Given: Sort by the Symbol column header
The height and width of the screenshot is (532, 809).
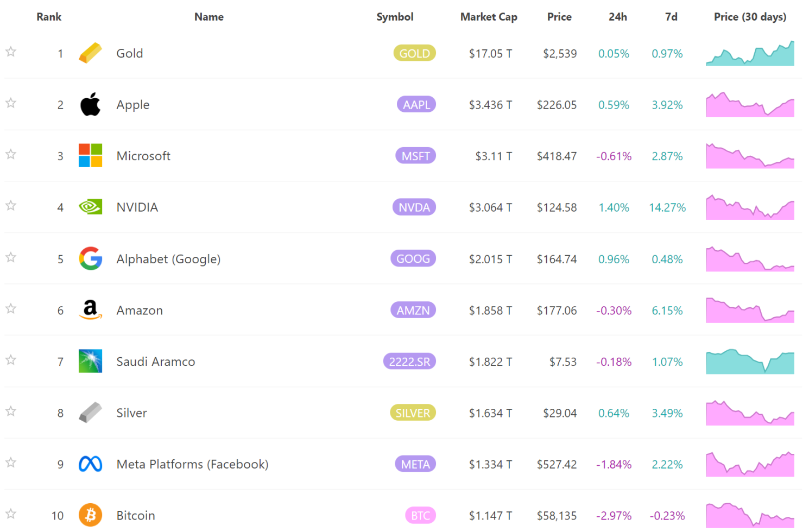Looking at the screenshot, I should pyautogui.click(x=395, y=17).
